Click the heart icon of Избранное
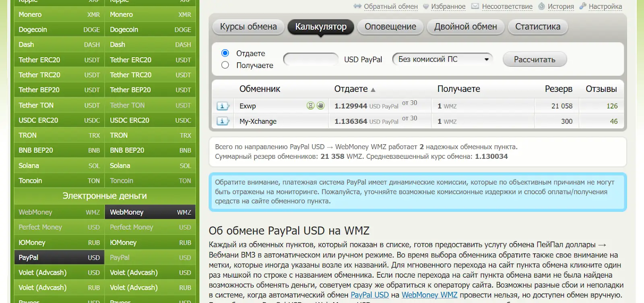Screen dimensions: 644x303 tap(426, 6)
